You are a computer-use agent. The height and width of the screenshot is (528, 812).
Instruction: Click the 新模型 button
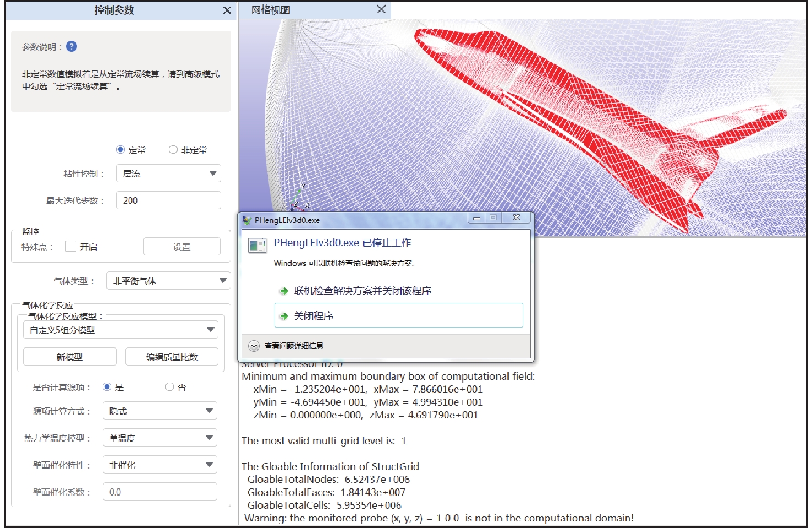click(x=69, y=357)
